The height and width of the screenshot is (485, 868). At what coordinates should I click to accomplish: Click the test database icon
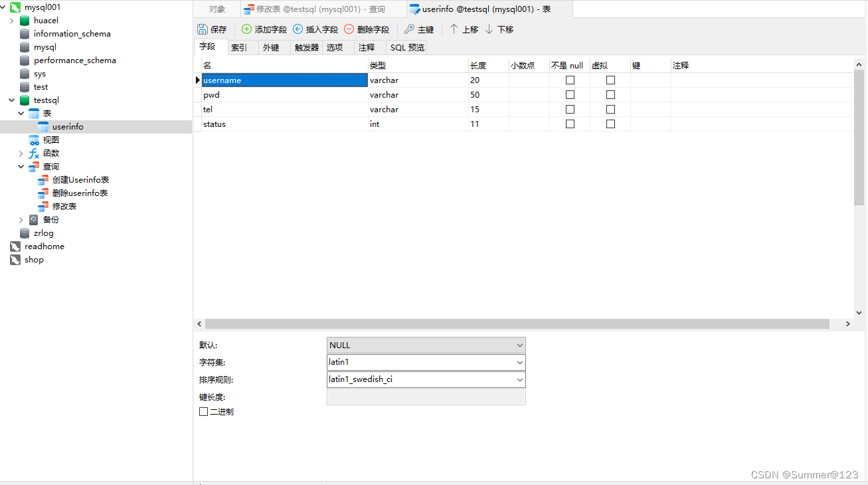[25, 86]
